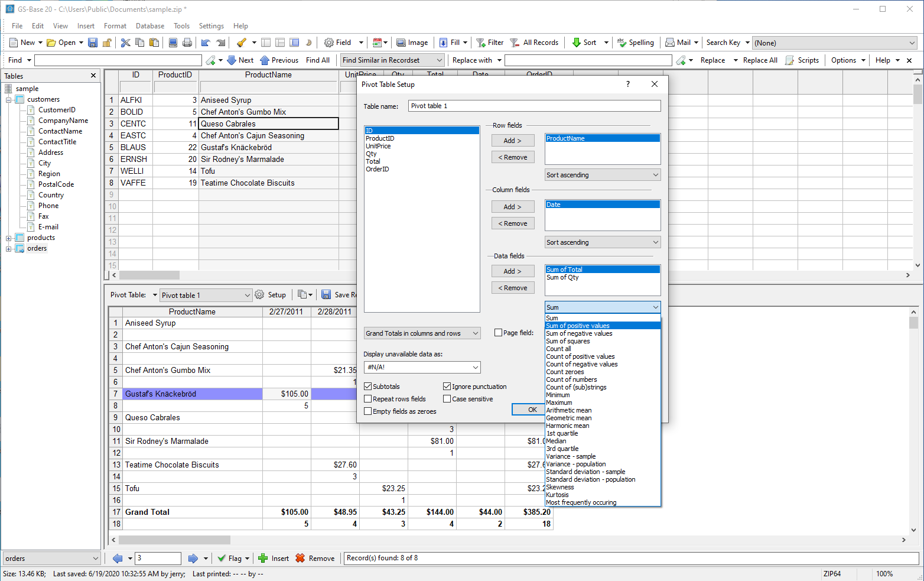This screenshot has width=924, height=581.
Task: Click the Field gear icon
Action: [329, 43]
